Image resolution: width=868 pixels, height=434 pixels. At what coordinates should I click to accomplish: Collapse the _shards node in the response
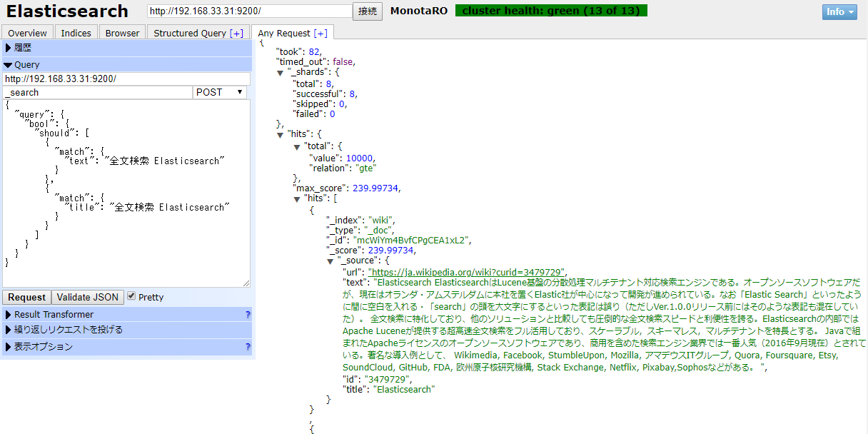[x=280, y=72]
